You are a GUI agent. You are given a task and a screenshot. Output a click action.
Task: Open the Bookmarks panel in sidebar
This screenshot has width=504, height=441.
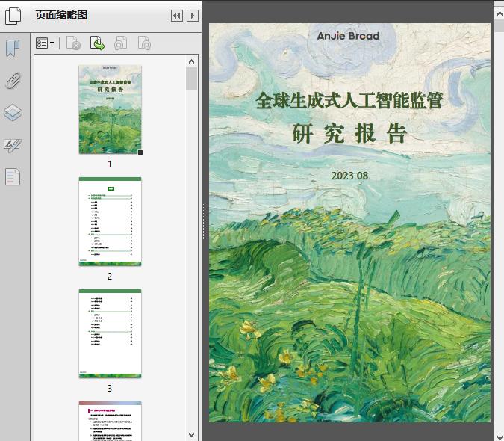point(13,49)
